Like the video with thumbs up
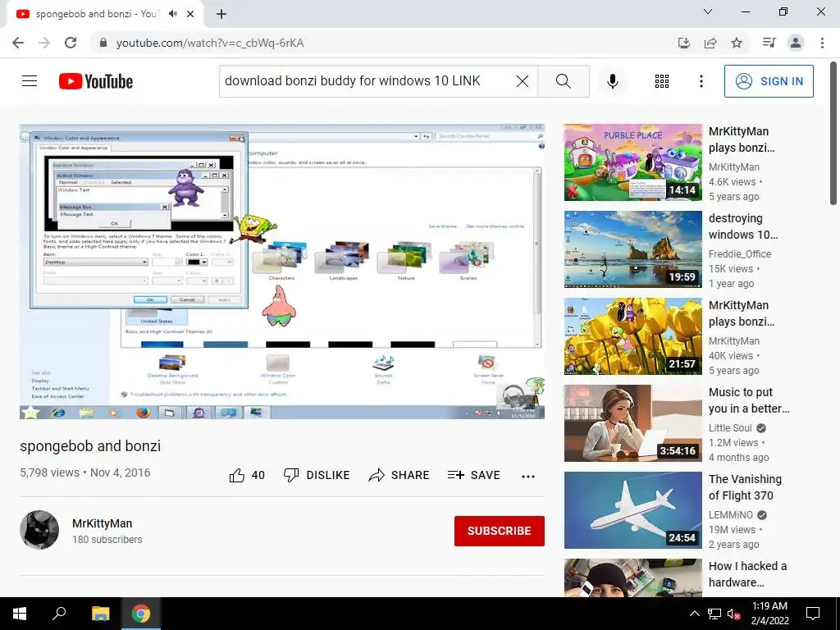 tap(247, 475)
